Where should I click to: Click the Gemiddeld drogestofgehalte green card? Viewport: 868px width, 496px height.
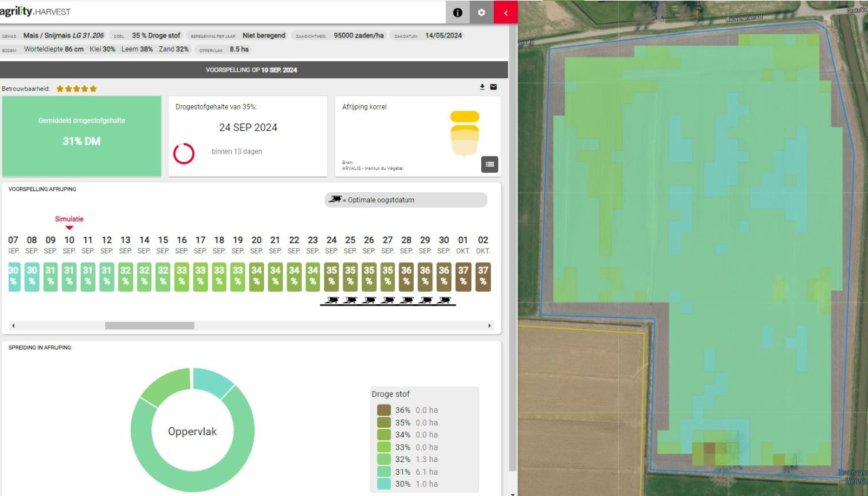coord(81,136)
